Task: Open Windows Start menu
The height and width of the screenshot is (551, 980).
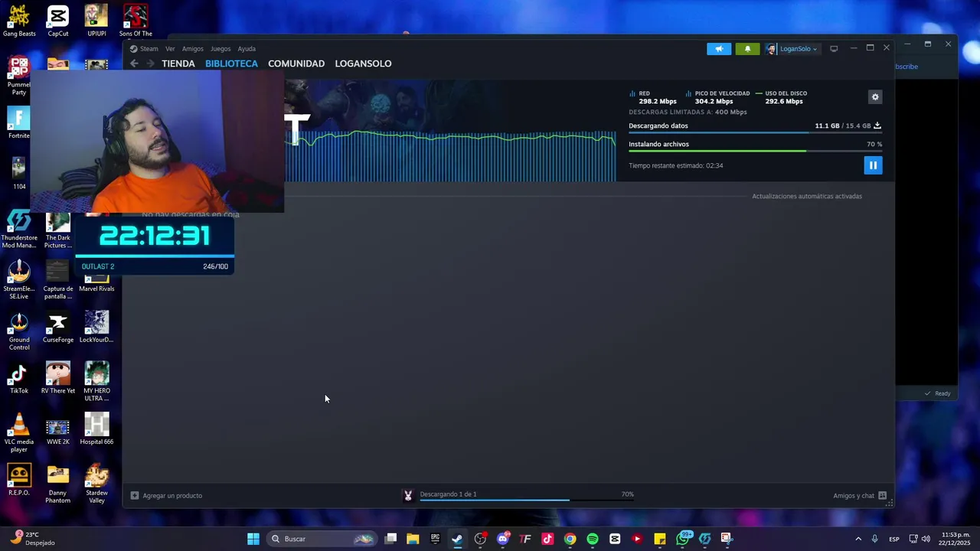Action: 253,539
